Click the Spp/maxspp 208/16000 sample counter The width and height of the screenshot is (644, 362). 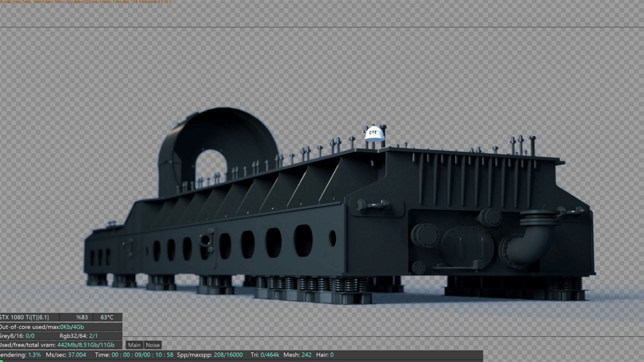[210, 354]
